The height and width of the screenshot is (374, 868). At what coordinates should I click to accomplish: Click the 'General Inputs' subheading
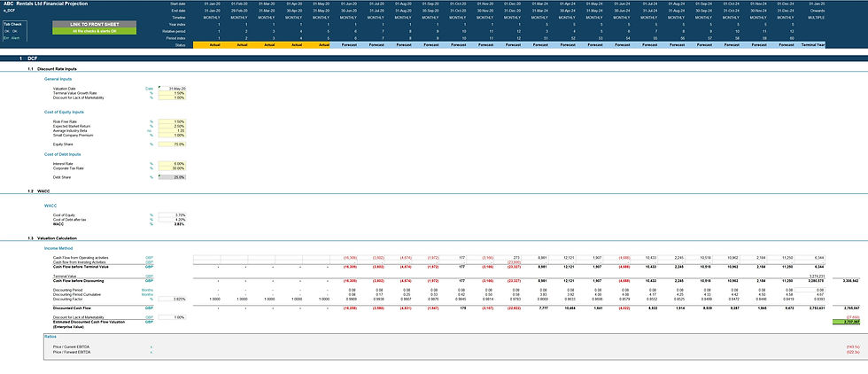point(58,79)
